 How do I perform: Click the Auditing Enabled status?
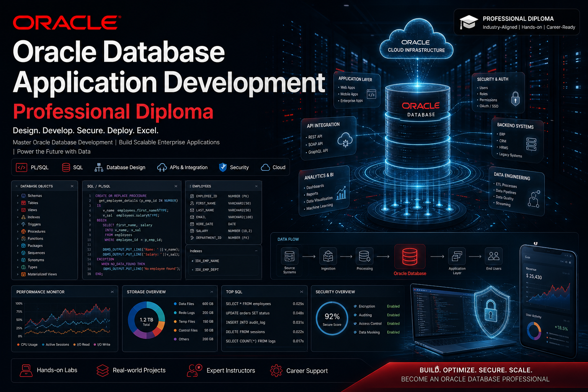(x=393, y=315)
